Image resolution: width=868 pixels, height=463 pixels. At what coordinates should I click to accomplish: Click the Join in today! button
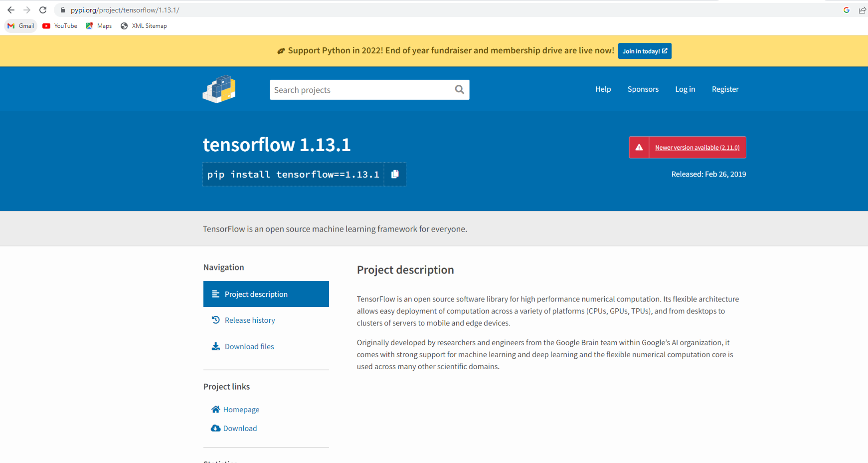pyautogui.click(x=645, y=51)
